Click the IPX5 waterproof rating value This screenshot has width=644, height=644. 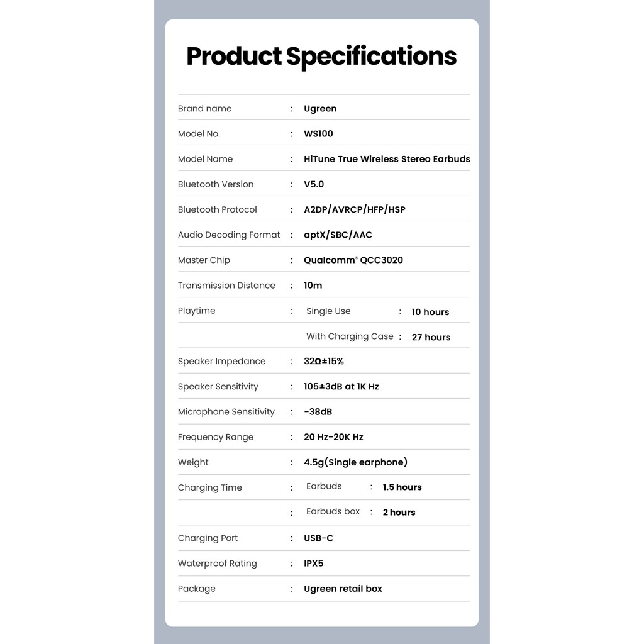(313, 563)
